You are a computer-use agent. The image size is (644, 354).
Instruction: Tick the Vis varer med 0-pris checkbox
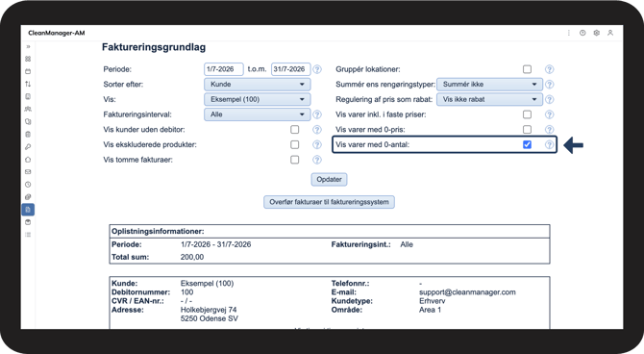point(527,130)
